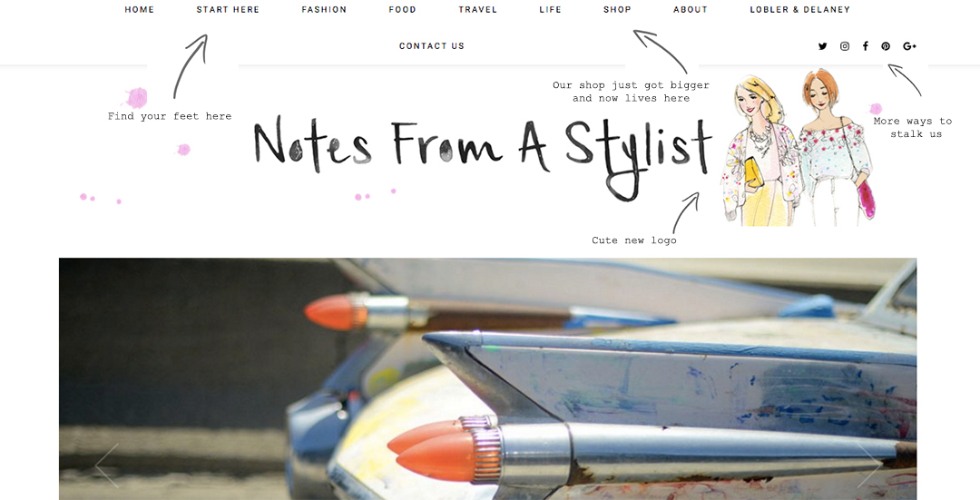Open the Google Plus icon

pyautogui.click(x=909, y=46)
